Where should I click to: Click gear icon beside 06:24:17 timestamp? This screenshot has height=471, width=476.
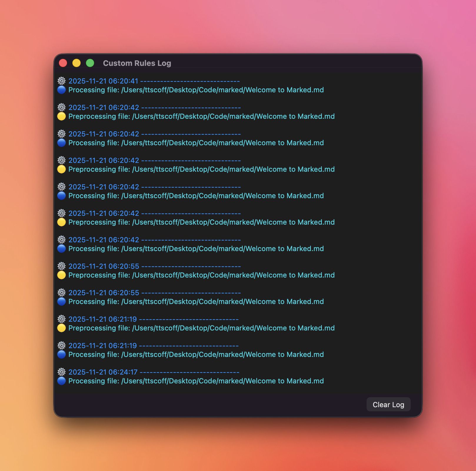pos(61,372)
